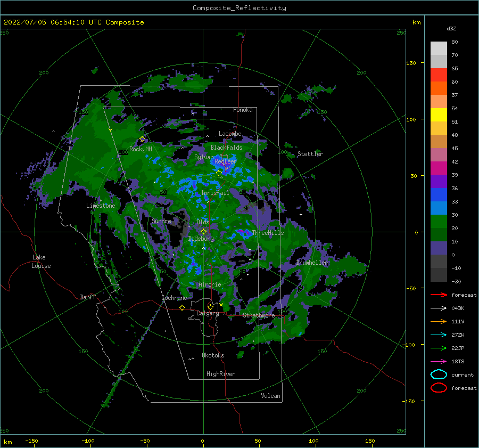Image resolution: width=479 pixels, height=448 pixels.
Task: Click the HighRiver town label
Action: point(221,374)
